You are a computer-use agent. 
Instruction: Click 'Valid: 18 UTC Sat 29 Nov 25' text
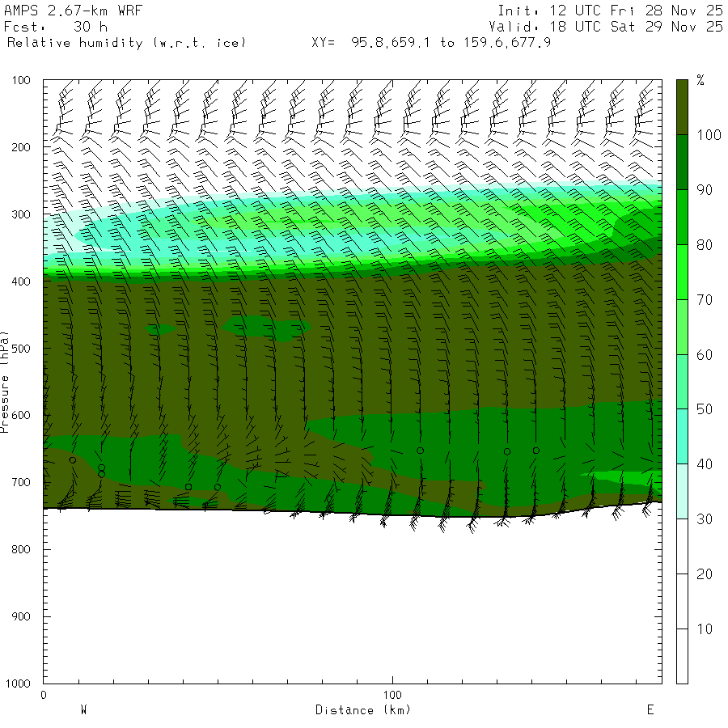605,27
